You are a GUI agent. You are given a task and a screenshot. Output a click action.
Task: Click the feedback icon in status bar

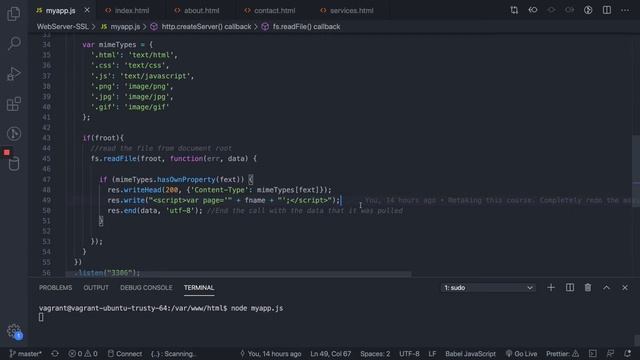coord(610,354)
